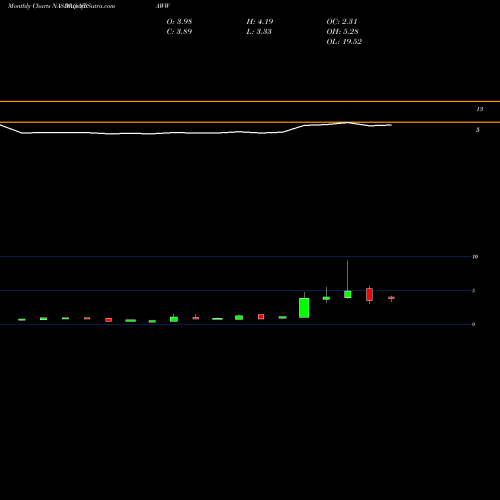Click the '10' price axis label
The width and height of the screenshot is (500, 500).
coord(475,257)
